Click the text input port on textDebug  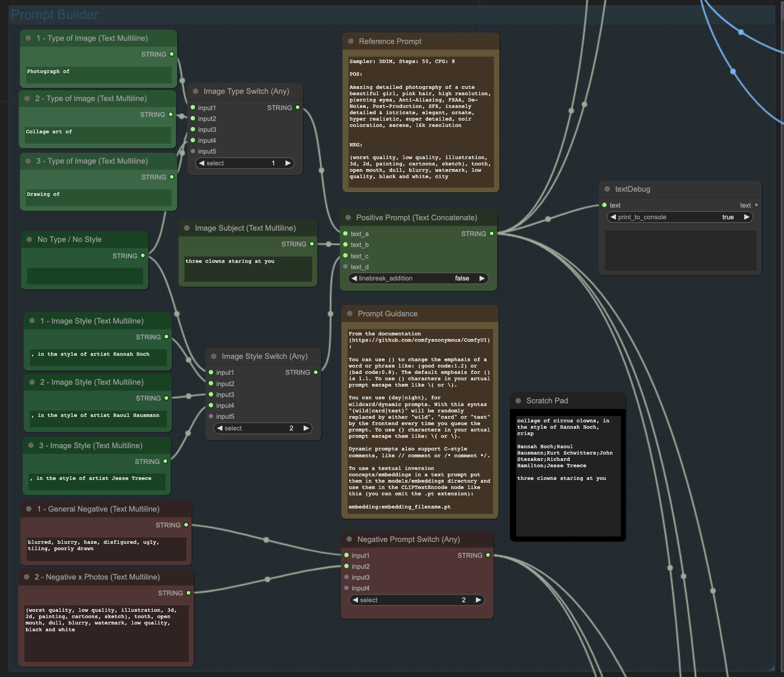[604, 205]
